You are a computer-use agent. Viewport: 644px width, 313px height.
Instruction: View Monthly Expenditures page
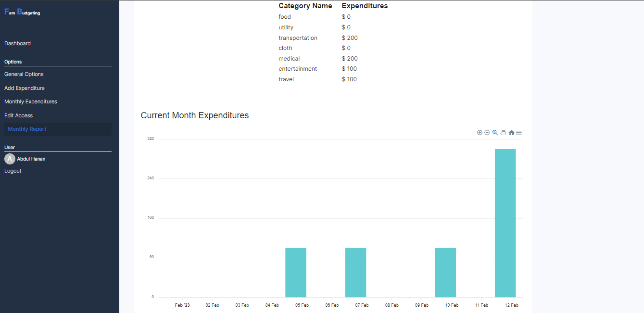coord(31,101)
